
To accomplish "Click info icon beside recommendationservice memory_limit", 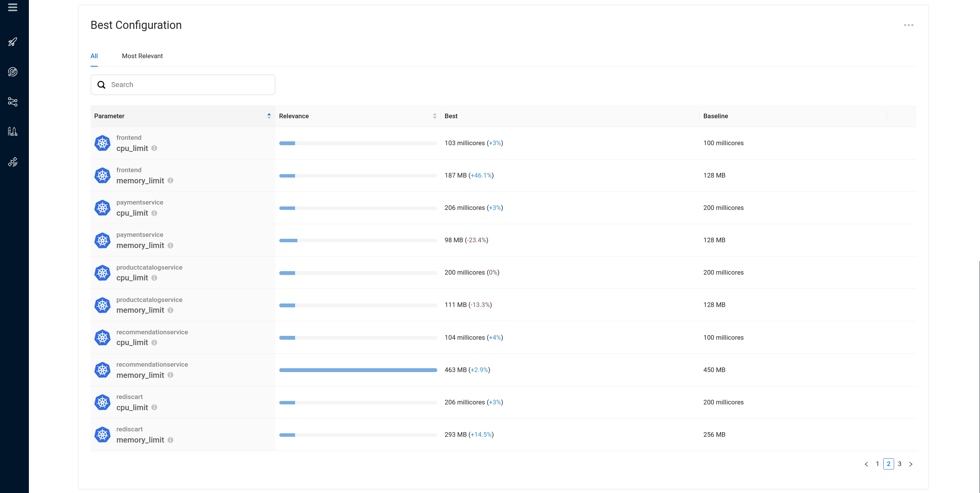I will click(x=170, y=375).
